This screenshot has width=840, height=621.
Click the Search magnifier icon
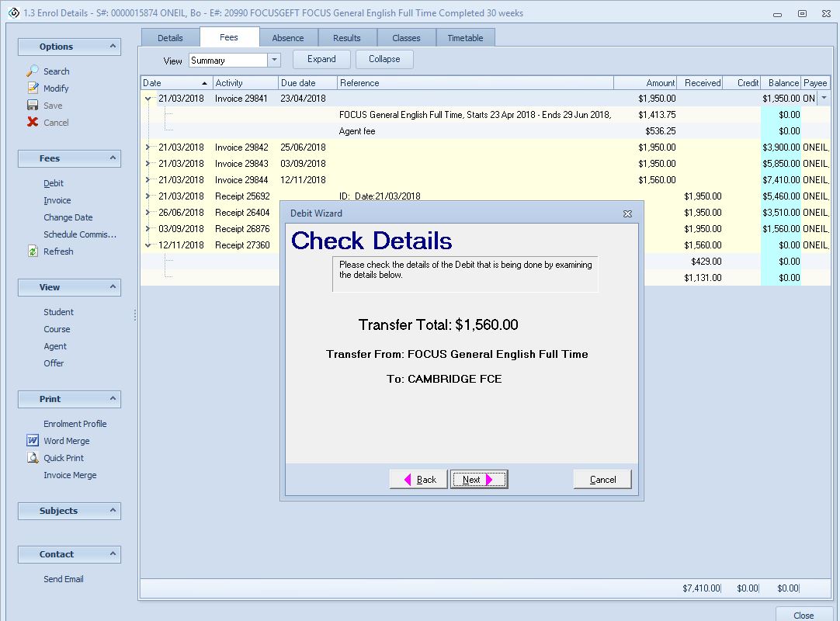coord(33,71)
